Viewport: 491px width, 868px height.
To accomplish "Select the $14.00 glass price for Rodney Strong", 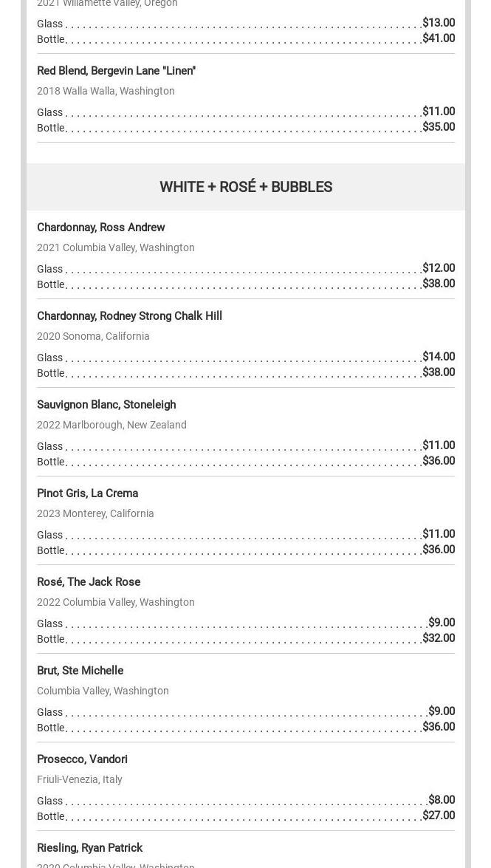I will [438, 357].
